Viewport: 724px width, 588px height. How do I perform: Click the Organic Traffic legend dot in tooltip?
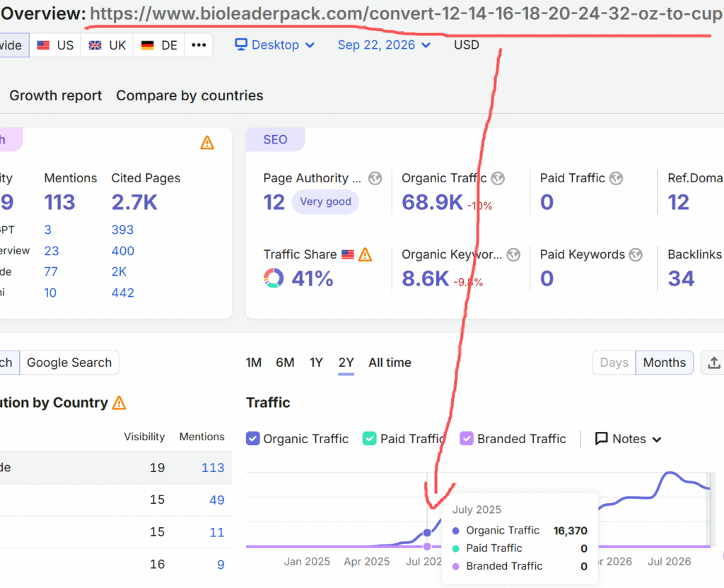[456, 531]
